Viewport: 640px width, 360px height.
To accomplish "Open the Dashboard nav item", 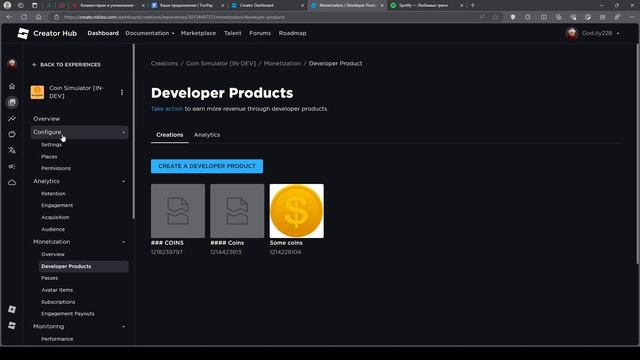I will tap(103, 33).
